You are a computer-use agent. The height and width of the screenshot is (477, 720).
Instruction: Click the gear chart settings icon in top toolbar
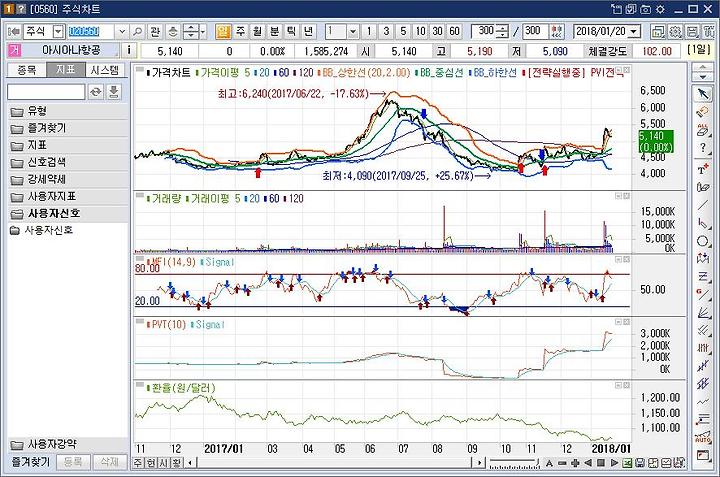click(x=675, y=32)
